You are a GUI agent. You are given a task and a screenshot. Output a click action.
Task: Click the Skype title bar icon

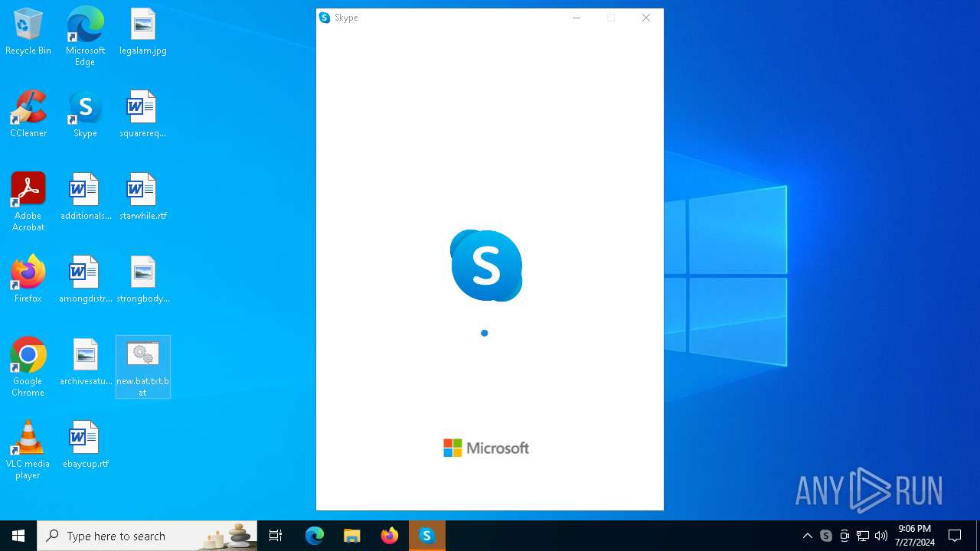[x=325, y=18]
